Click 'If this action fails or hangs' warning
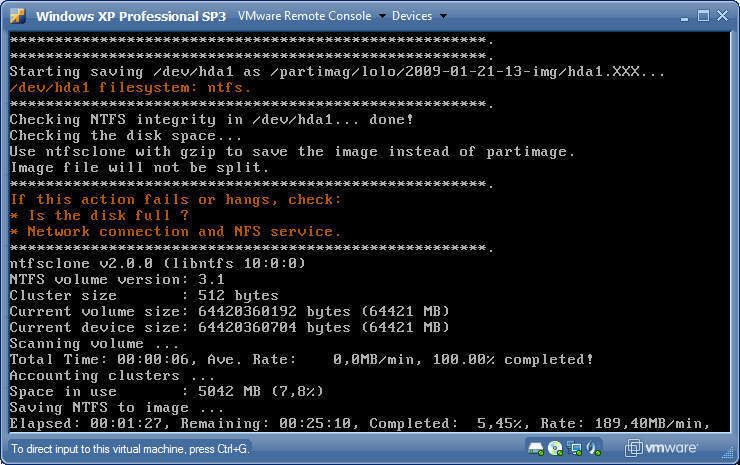Viewport: 740px width, 465px height. (x=175, y=200)
